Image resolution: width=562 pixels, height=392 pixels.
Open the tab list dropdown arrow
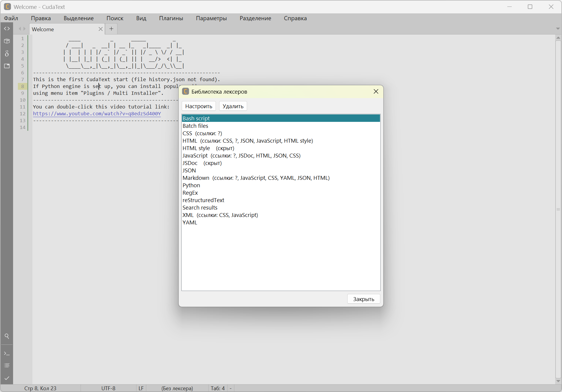pos(558,29)
